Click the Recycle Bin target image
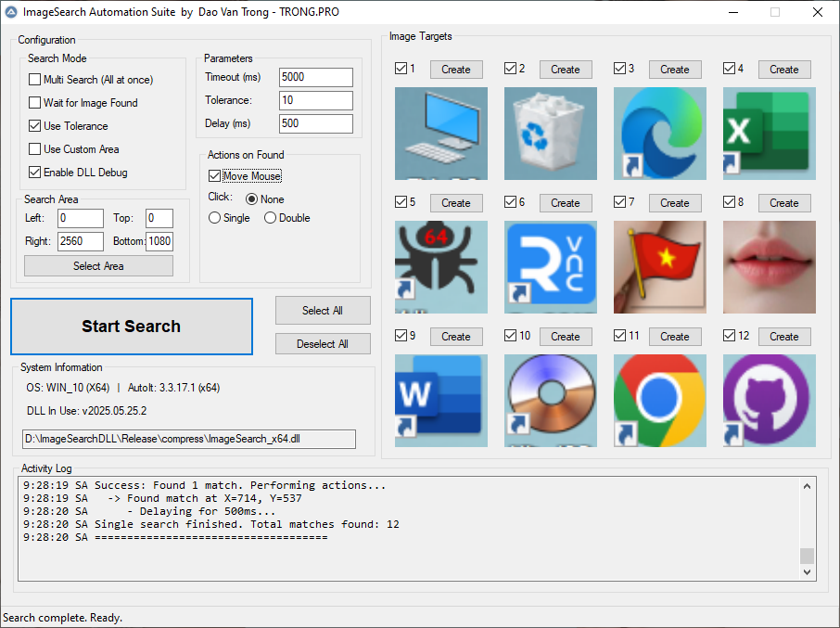This screenshot has width=840, height=628. [x=550, y=134]
